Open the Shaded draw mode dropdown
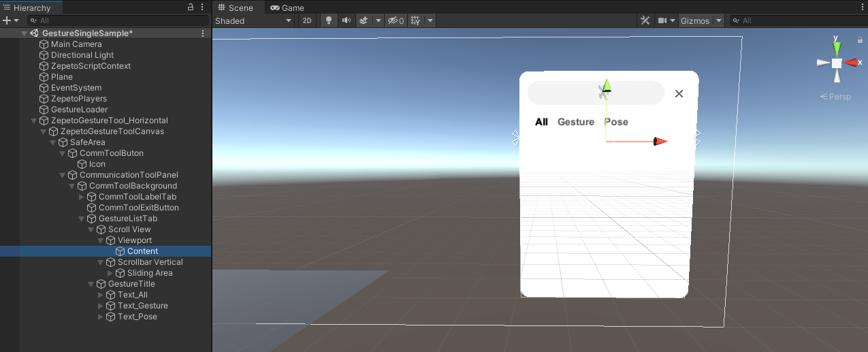 pyautogui.click(x=253, y=20)
